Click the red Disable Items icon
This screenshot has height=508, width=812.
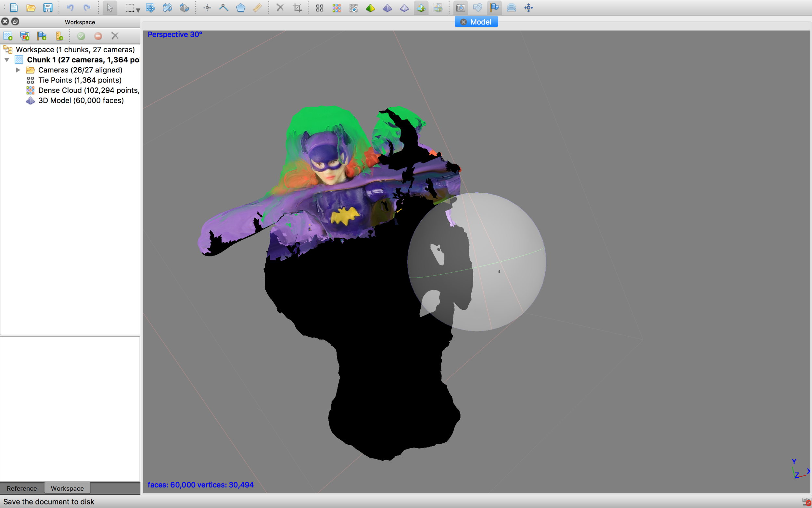pos(98,36)
